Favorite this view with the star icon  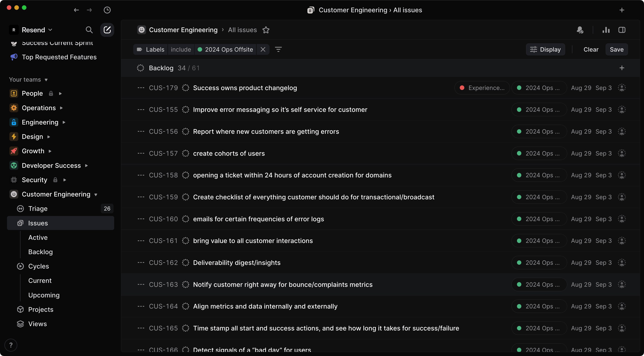[x=266, y=30]
